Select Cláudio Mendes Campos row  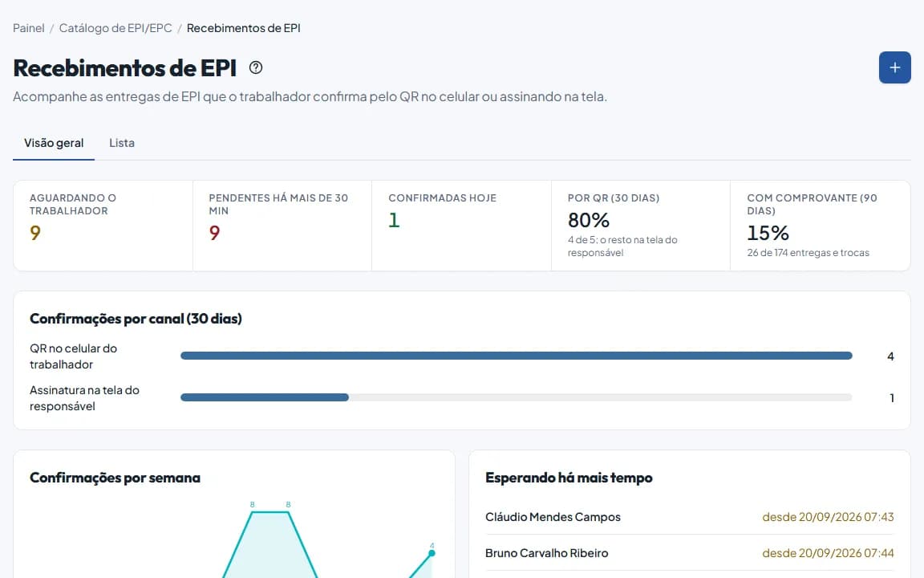tap(690, 517)
